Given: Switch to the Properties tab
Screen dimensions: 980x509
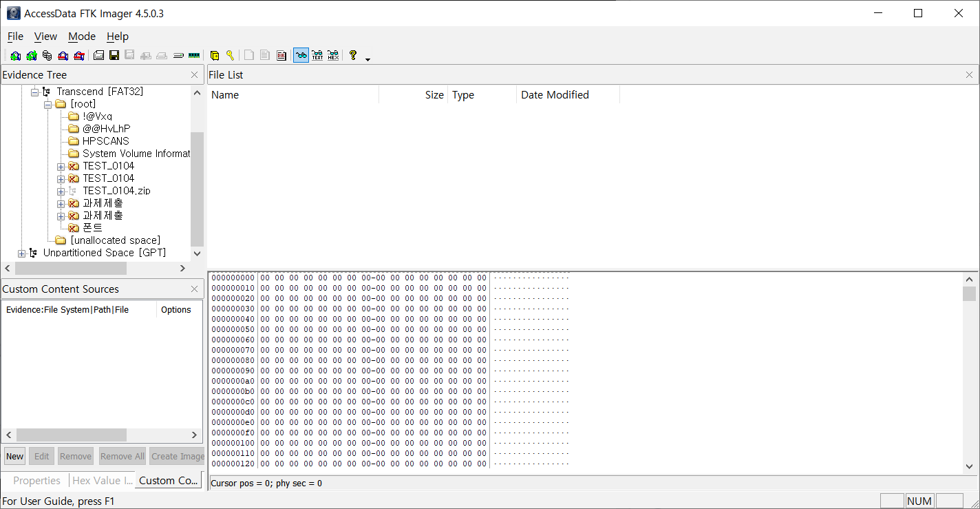Looking at the screenshot, I should [36, 481].
